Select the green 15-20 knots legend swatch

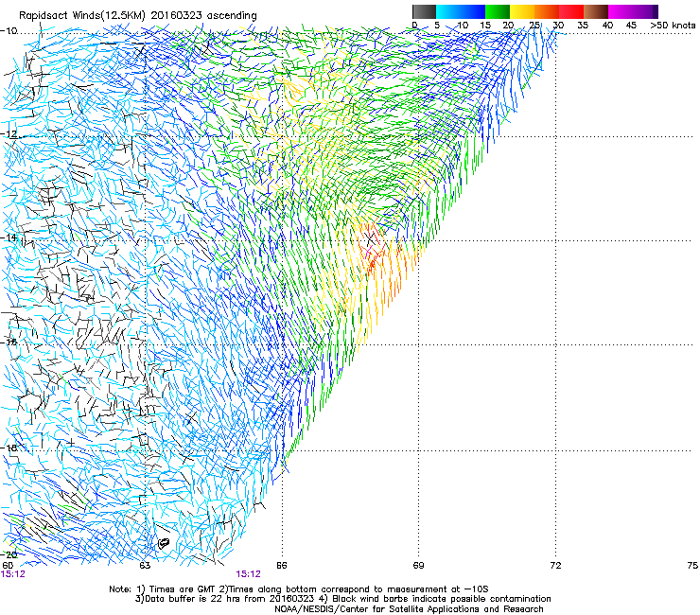498,11
